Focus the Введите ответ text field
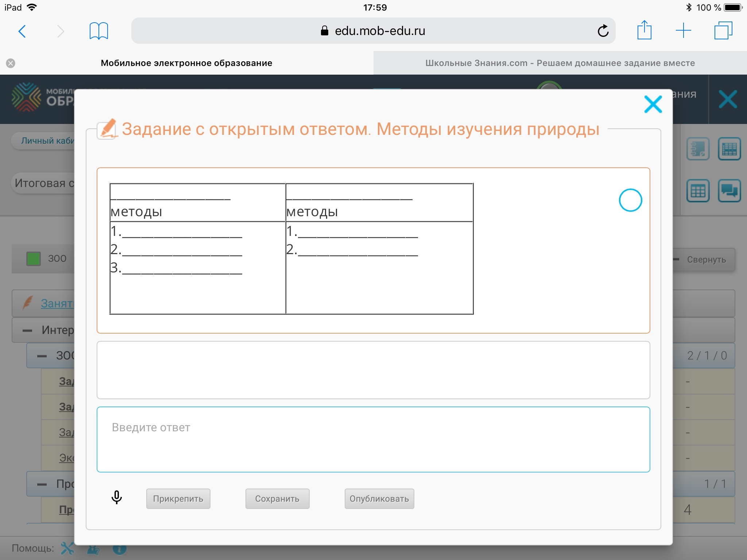Screen dimensions: 747x560 pos(373,439)
